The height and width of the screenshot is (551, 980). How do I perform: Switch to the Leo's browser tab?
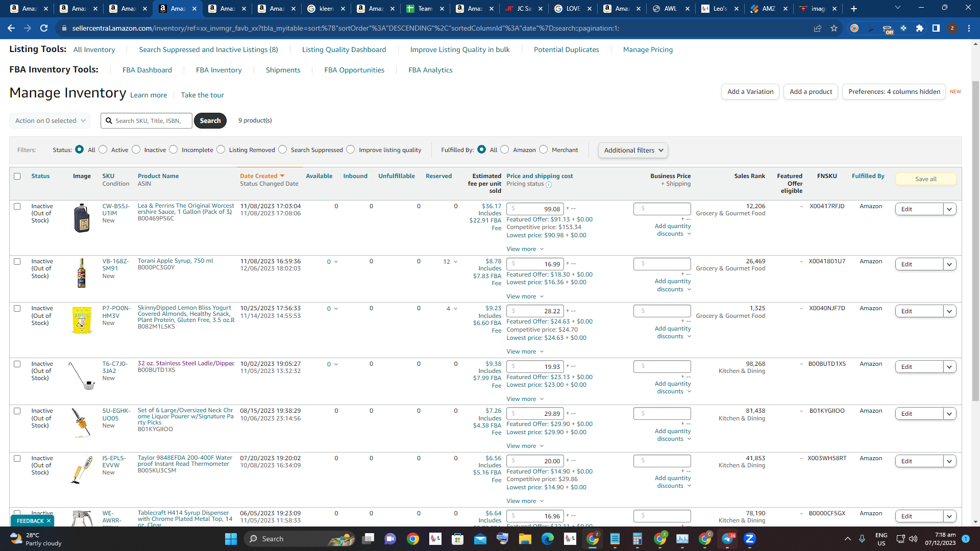click(x=720, y=9)
